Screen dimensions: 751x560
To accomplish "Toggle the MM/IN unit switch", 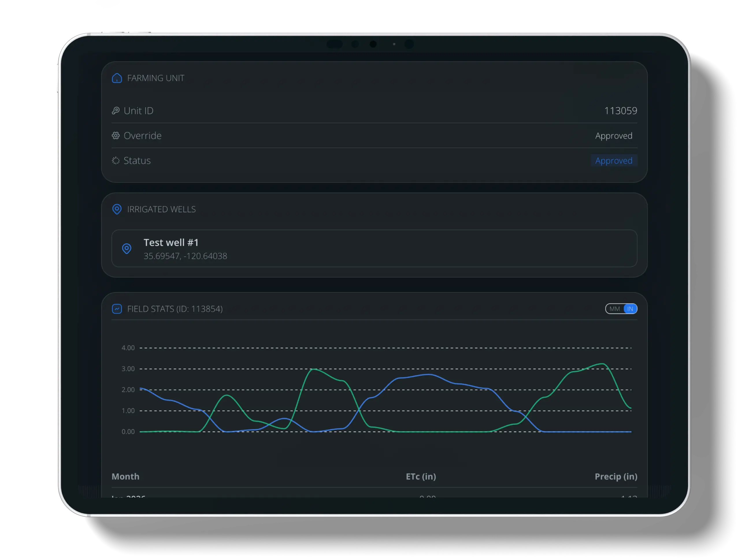I will click(x=622, y=309).
